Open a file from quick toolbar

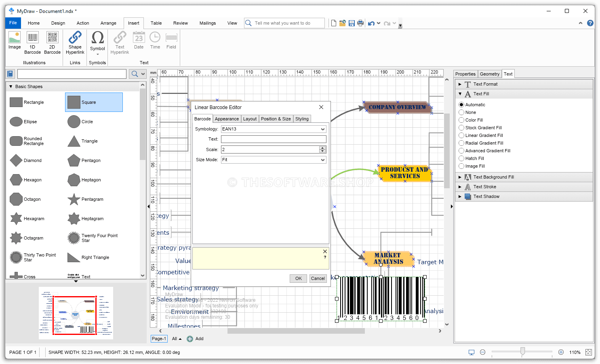[x=343, y=23]
